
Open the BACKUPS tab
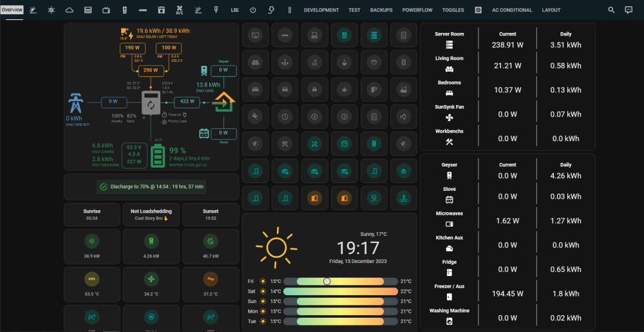click(x=381, y=10)
